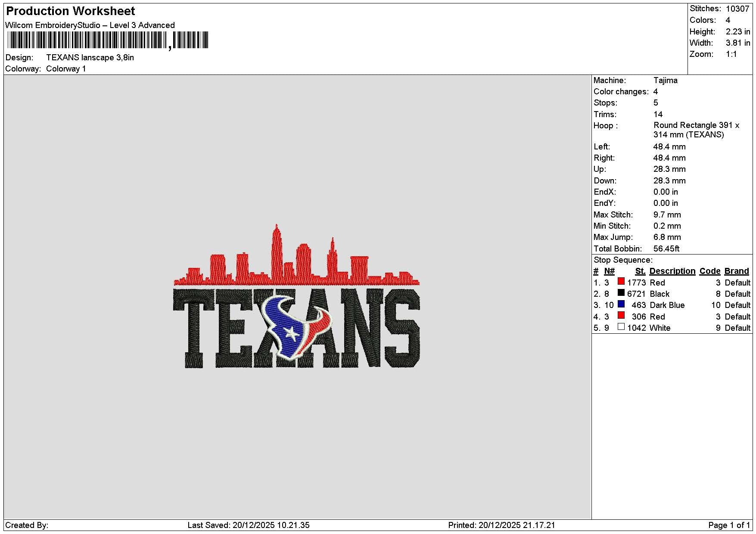Viewport: 756px width, 534px height.
Task: Select the EndX value "0.00 in"
Action: (666, 192)
